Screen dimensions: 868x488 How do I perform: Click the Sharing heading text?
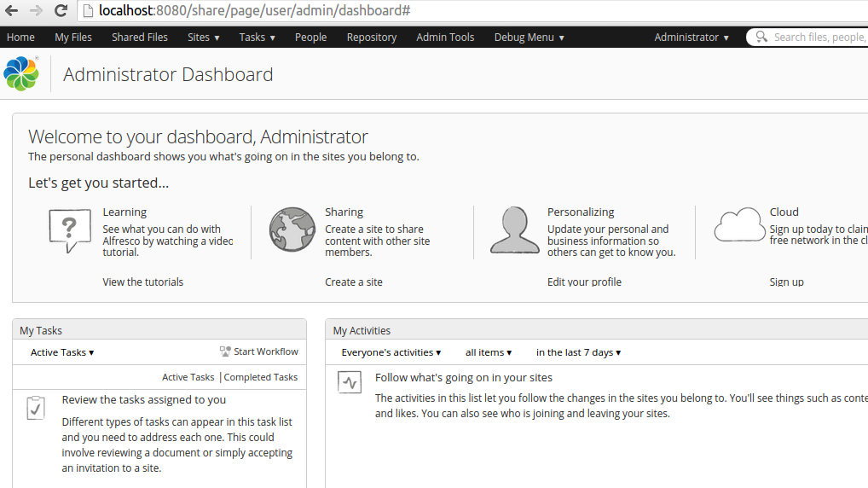point(344,212)
